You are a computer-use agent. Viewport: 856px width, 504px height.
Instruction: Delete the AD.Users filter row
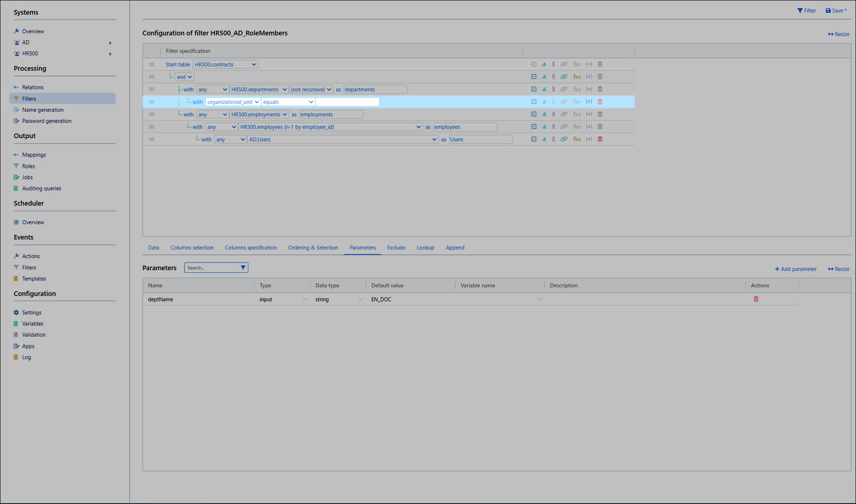pos(600,139)
